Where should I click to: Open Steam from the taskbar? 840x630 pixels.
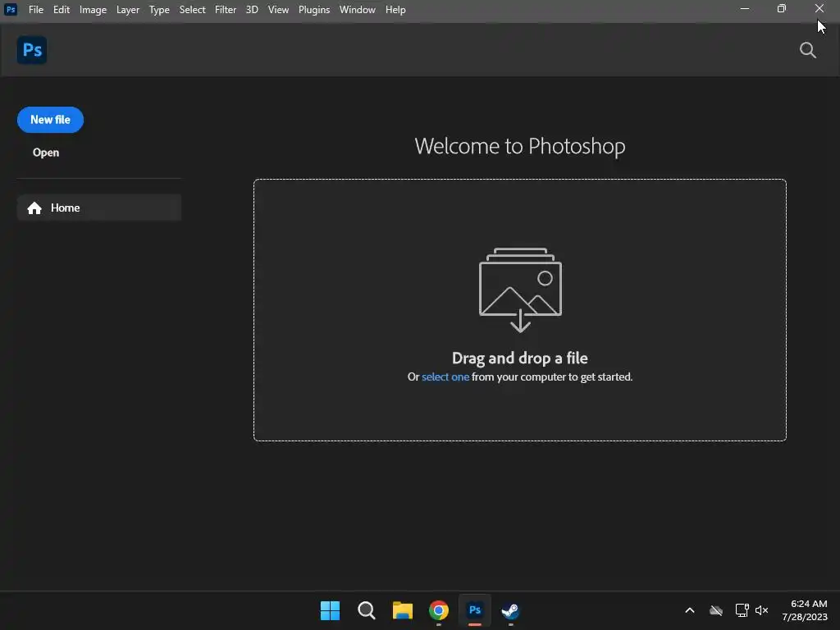(x=510, y=610)
